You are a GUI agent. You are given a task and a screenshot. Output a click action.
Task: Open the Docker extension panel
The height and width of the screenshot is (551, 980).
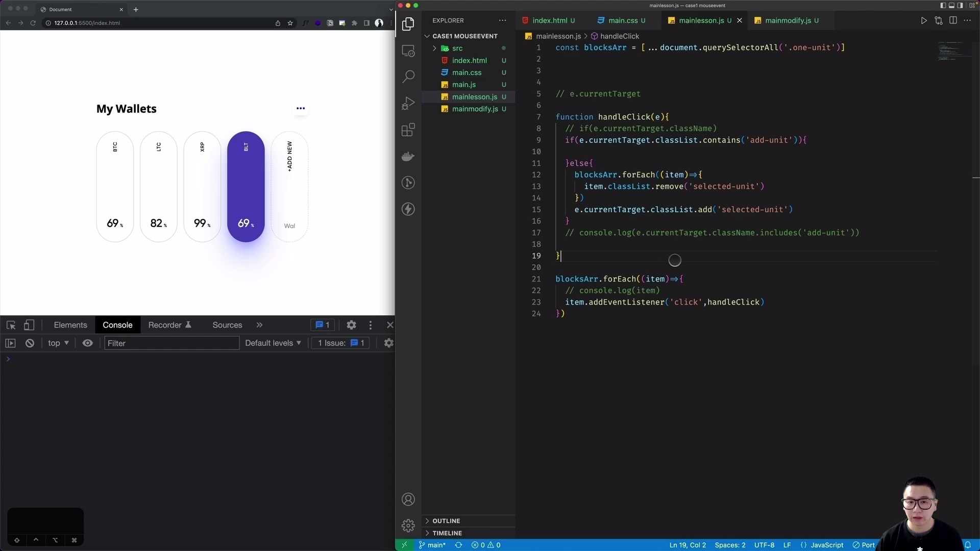[408, 156]
